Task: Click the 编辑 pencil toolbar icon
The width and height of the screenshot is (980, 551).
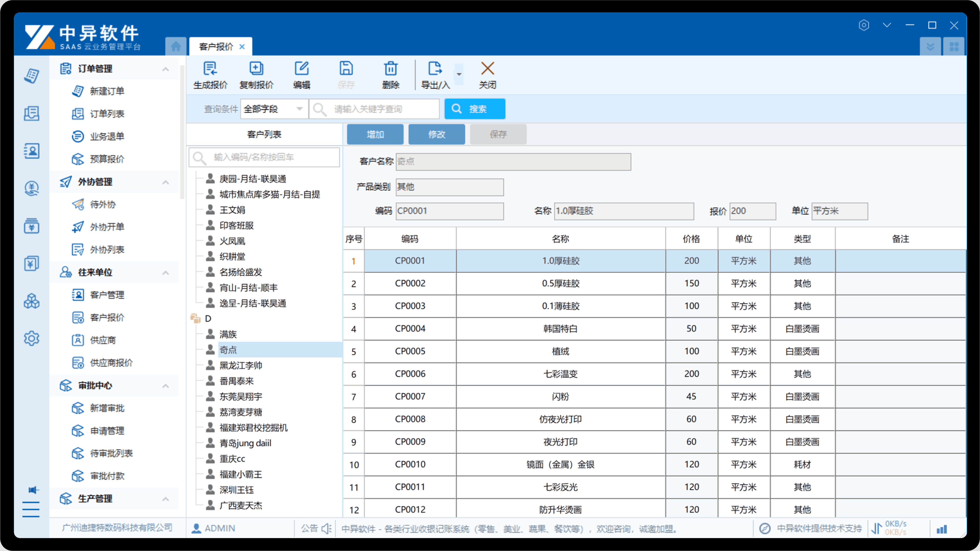Action: 302,69
